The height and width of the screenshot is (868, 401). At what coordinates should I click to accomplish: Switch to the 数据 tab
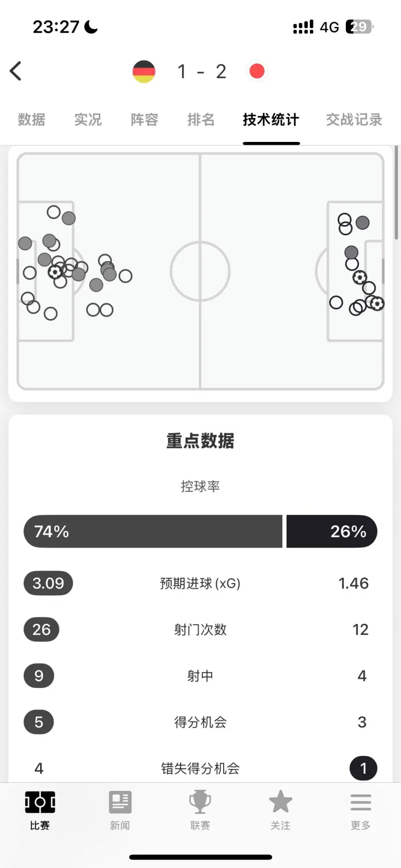pos(32,120)
